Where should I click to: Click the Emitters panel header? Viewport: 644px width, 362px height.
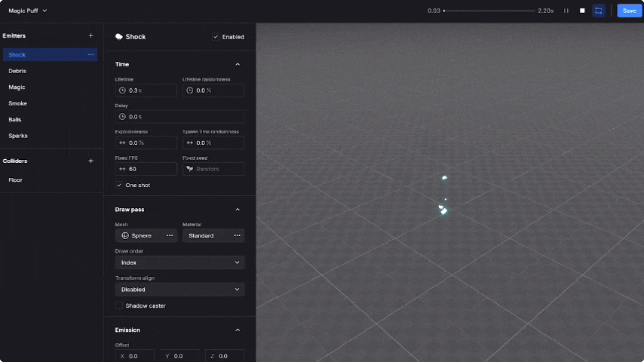pyautogui.click(x=14, y=35)
